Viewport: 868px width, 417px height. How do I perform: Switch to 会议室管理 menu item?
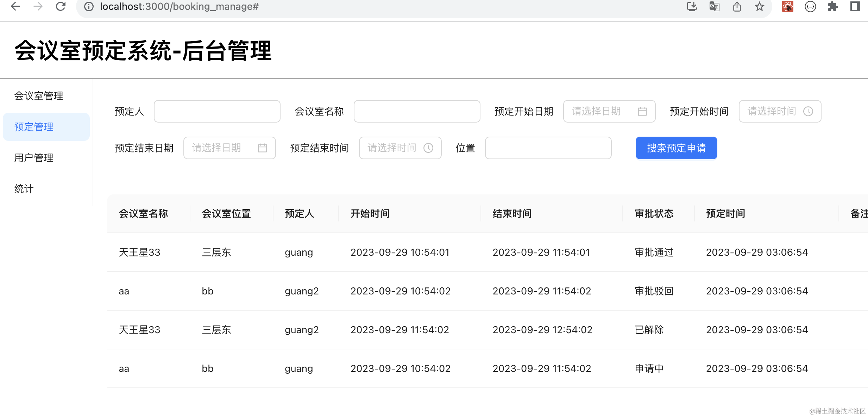coord(39,96)
